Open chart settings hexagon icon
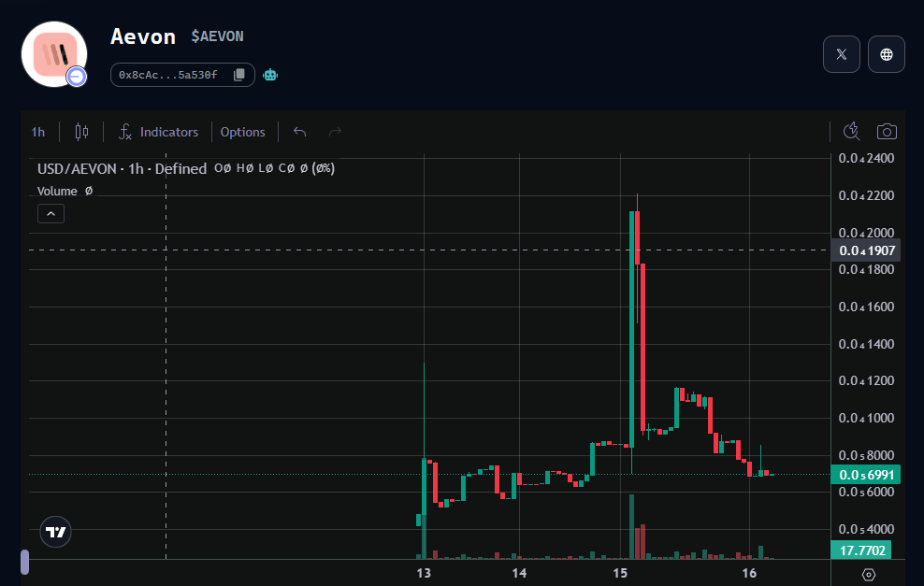 (x=869, y=574)
